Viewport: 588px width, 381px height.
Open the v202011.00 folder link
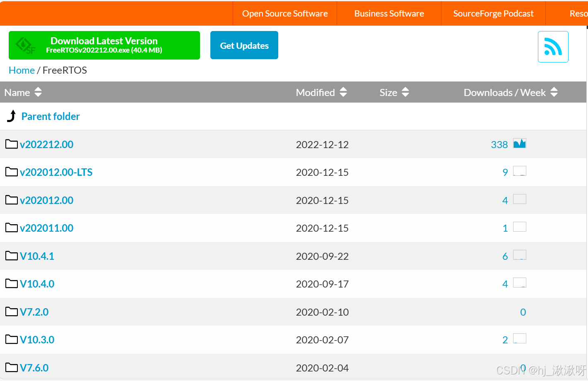click(x=46, y=228)
